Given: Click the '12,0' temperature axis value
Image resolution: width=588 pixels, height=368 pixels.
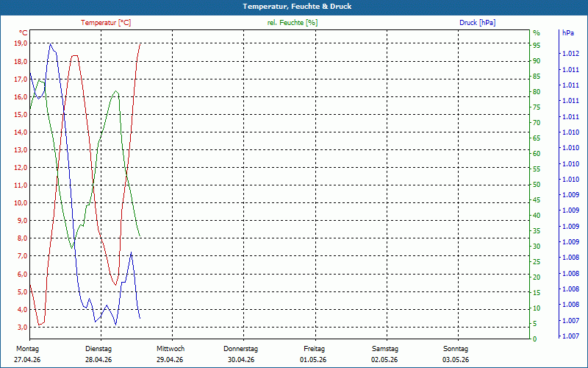Looking at the screenshot, I should 21,168.
